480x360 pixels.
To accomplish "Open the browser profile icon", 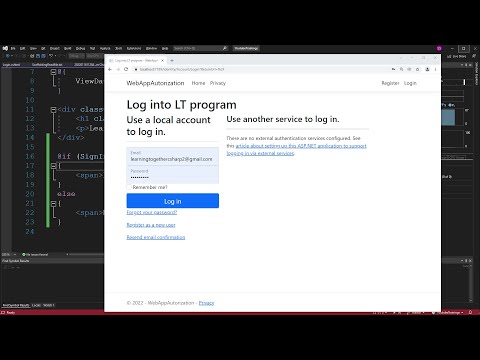I will coord(427,69).
